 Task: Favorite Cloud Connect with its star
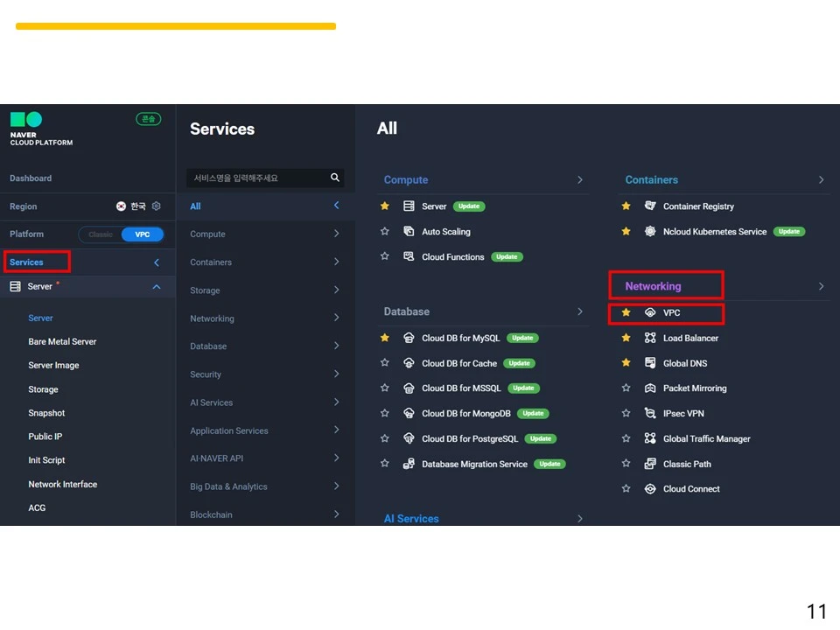coord(626,488)
